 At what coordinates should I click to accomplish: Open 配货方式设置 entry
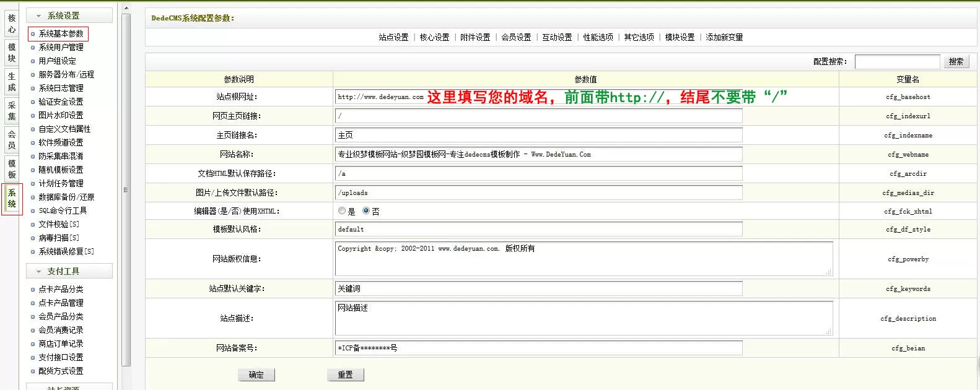pyautogui.click(x=61, y=371)
